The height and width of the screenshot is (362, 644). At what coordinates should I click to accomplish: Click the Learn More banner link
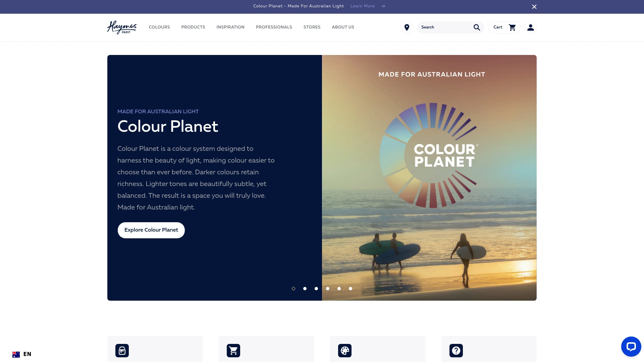point(363,6)
